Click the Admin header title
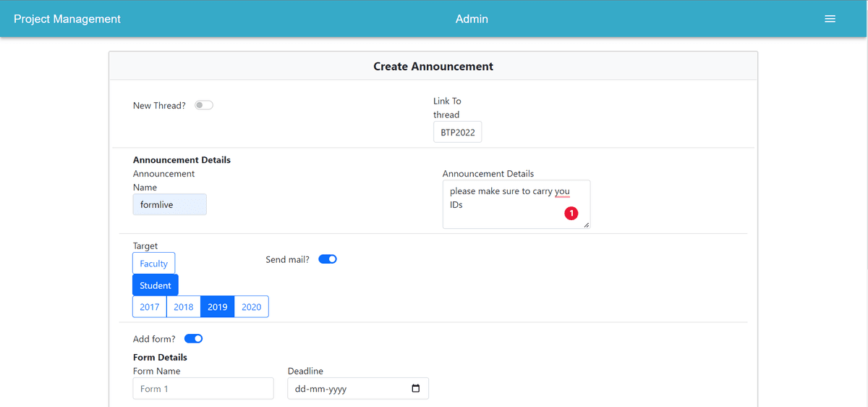 tap(472, 19)
